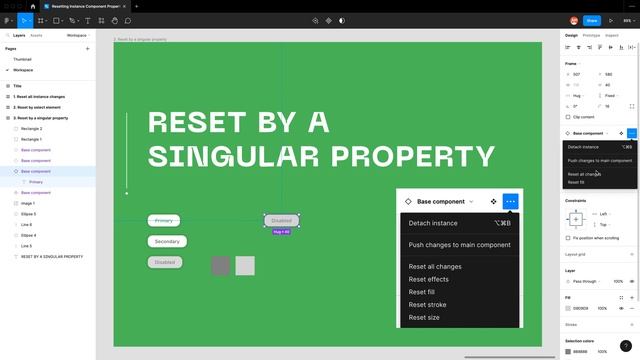This screenshot has width=640, height=360.
Task: Open the zoom level dropdown
Action: pos(629,20)
